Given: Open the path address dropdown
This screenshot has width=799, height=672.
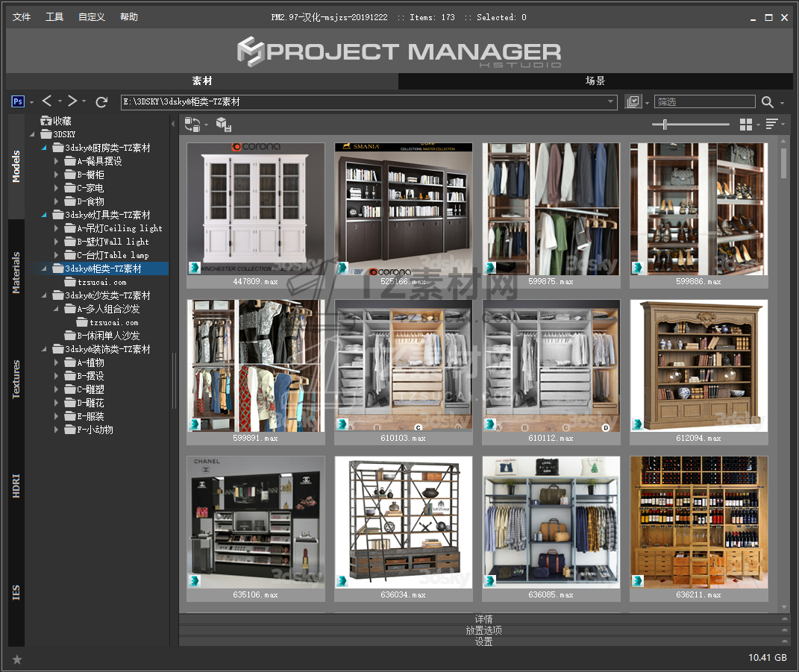Looking at the screenshot, I should click(x=610, y=102).
